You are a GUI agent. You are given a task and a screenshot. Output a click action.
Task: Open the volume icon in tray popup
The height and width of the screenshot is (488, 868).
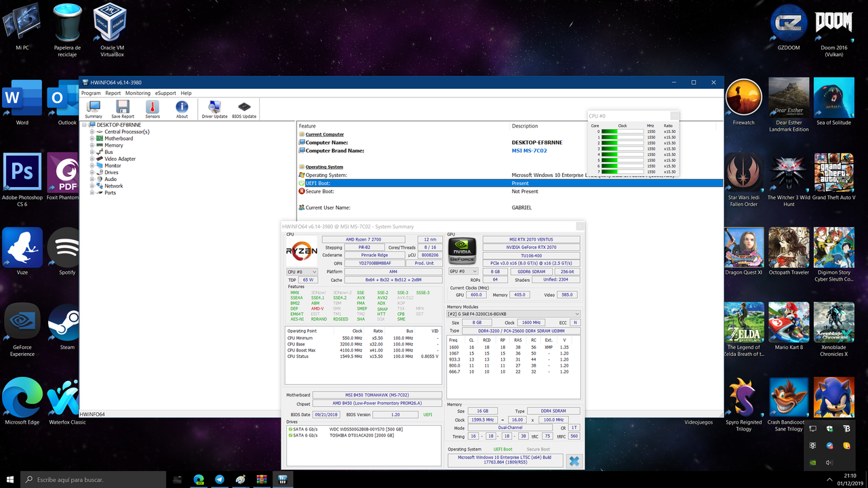829,462
